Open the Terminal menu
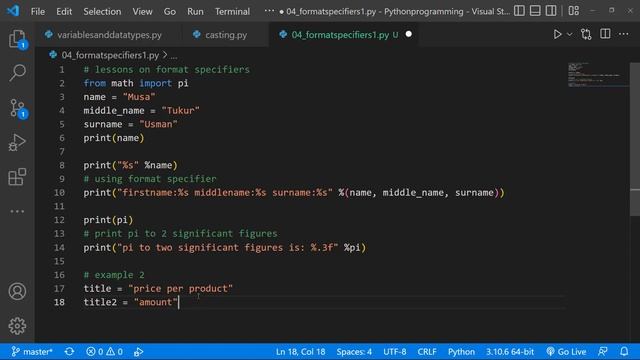The image size is (640, 360). 232,11
